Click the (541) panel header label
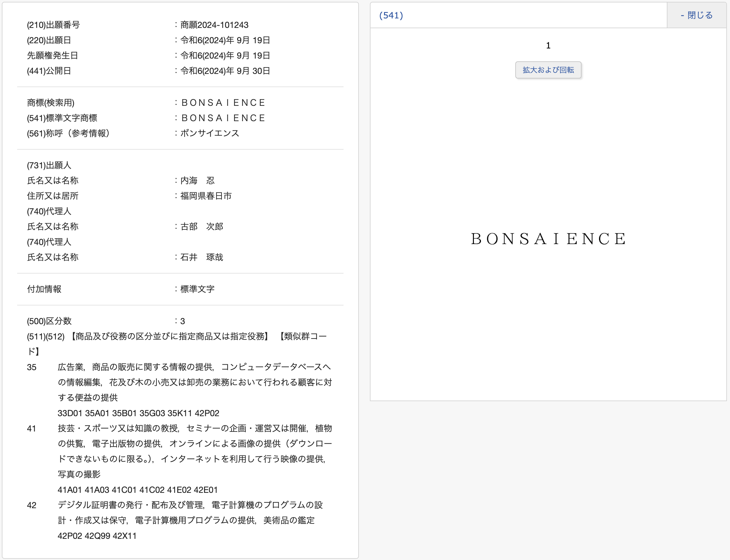The width and height of the screenshot is (730, 560). point(391,15)
